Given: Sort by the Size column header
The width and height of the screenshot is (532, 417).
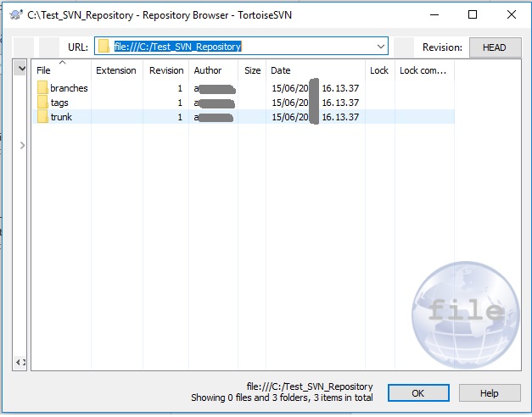Looking at the screenshot, I should click(253, 70).
